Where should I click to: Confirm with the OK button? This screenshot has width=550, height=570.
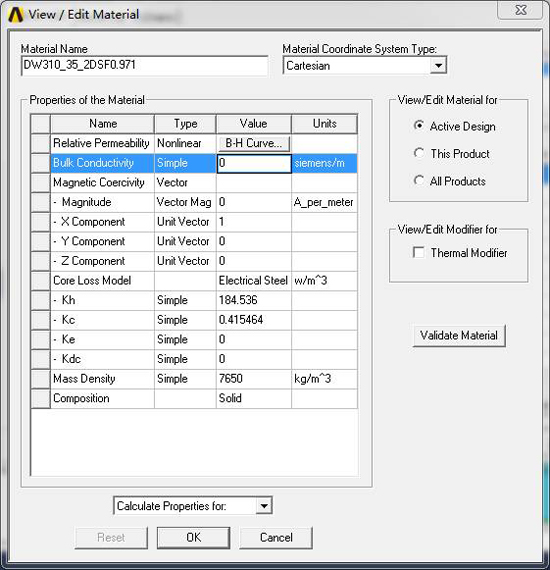[x=193, y=538]
